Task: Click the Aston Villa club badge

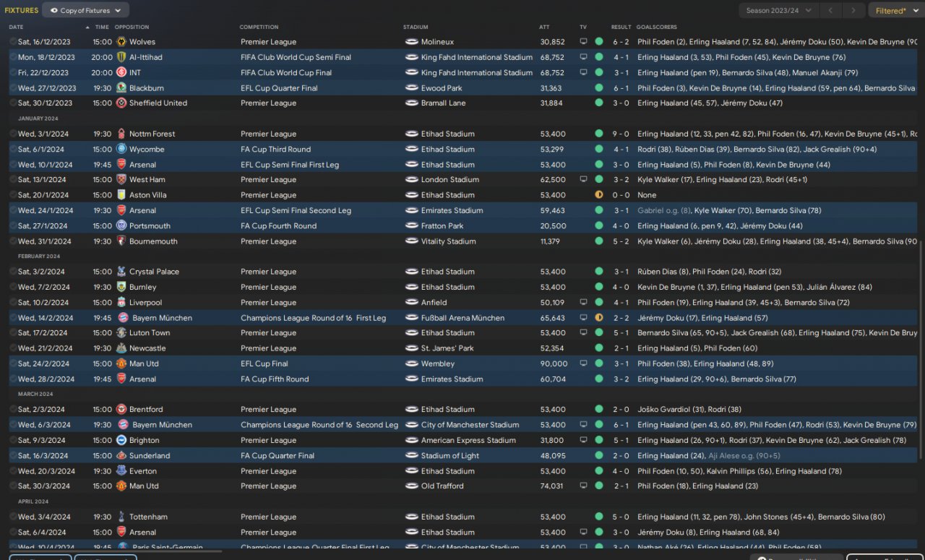Action: [121, 195]
